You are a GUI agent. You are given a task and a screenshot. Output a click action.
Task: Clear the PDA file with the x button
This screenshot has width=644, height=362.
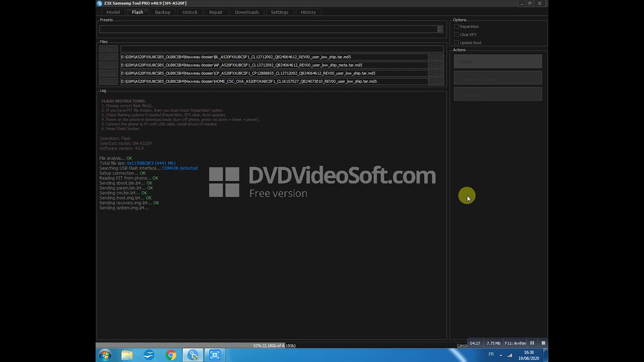pyautogui.click(x=440, y=65)
